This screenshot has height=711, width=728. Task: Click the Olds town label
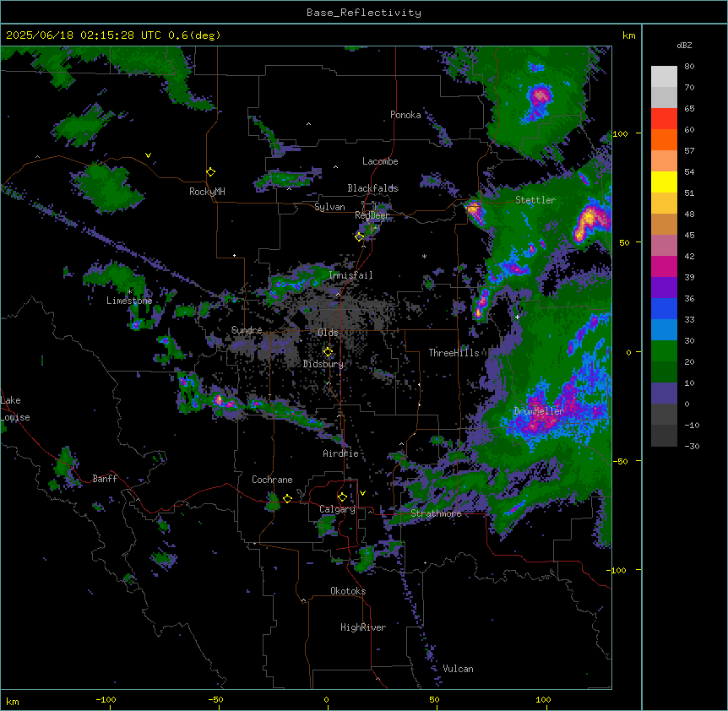pos(328,333)
